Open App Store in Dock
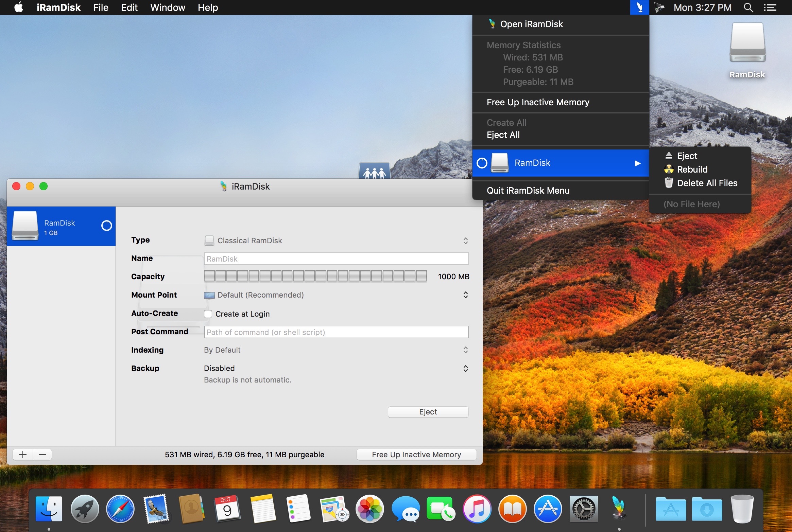The height and width of the screenshot is (532, 792). click(548, 509)
